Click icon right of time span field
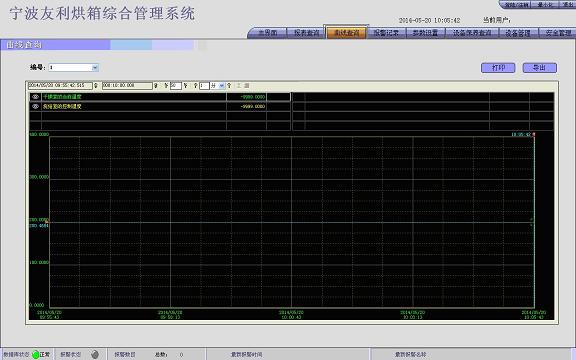The height and width of the screenshot is (360, 576). pyautogui.click(x=156, y=86)
